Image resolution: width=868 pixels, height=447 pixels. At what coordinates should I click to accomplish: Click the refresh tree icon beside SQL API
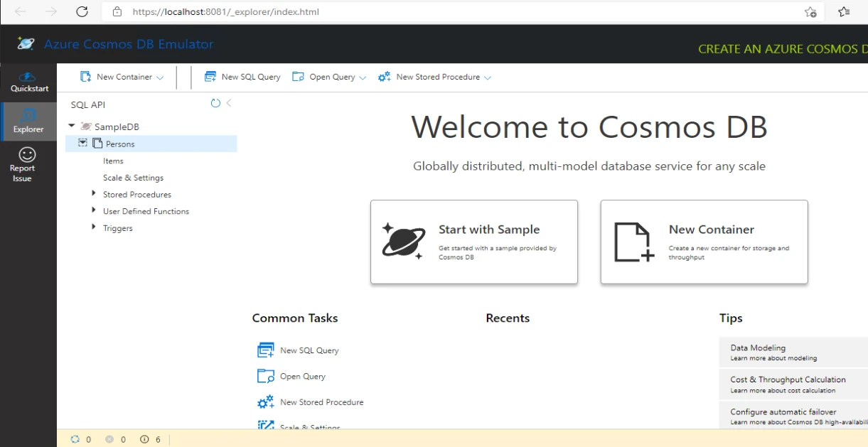coord(215,104)
